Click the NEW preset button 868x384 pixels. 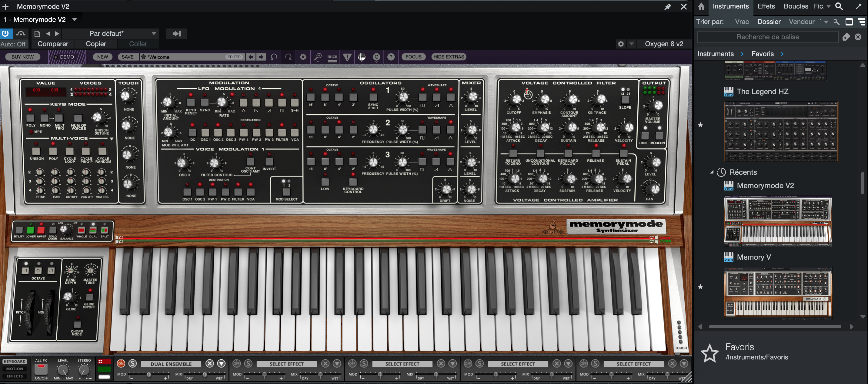click(102, 57)
